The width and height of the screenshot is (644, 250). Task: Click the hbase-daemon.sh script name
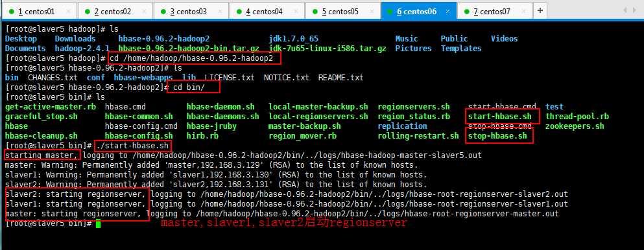pyautogui.click(x=221, y=107)
